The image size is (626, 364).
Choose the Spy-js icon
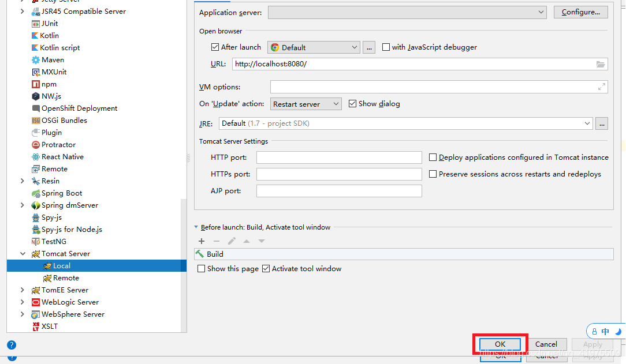[36, 217]
